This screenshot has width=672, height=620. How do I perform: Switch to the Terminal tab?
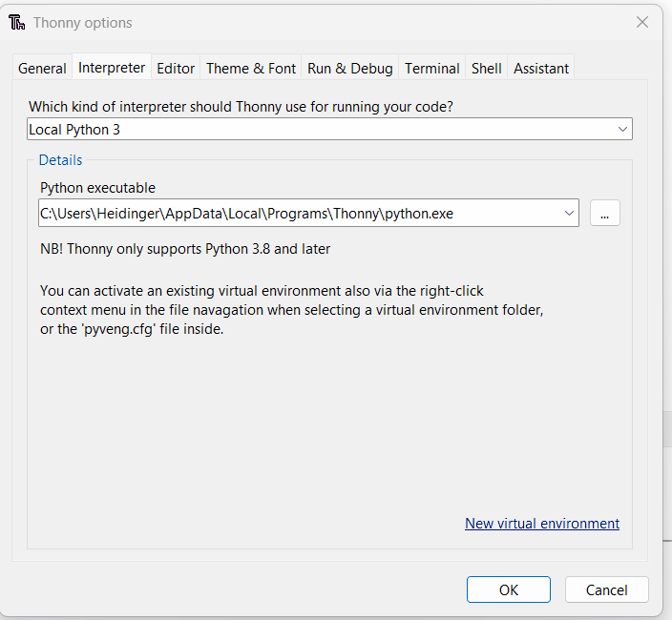pos(432,68)
